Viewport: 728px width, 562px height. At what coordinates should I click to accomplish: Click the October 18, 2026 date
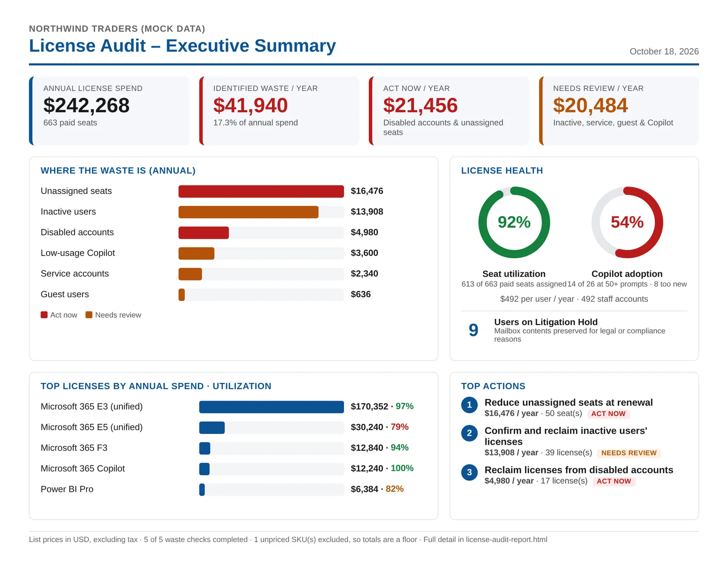point(664,51)
